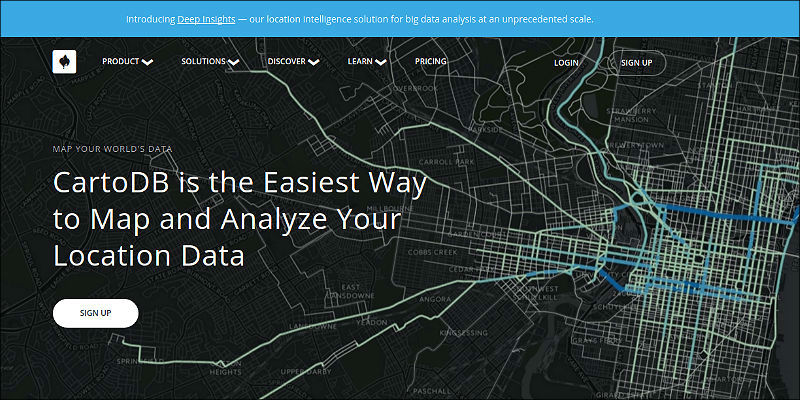This screenshot has width=800, height=400.
Task: Open the Discover menu
Action: (286, 61)
